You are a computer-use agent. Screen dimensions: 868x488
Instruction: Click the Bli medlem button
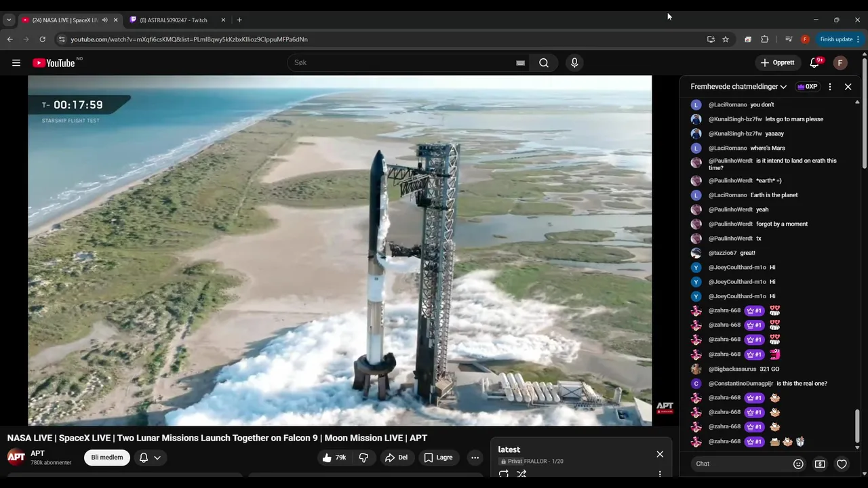[x=107, y=457]
